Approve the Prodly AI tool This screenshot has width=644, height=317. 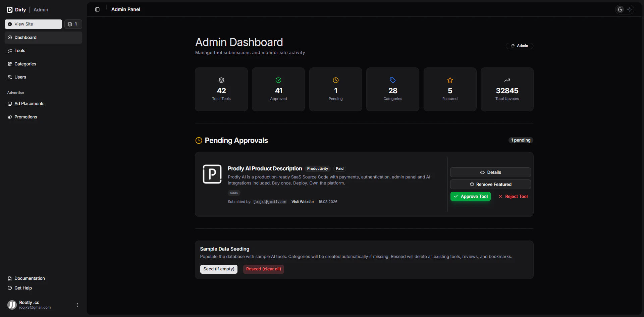click(x=471, y=197)
